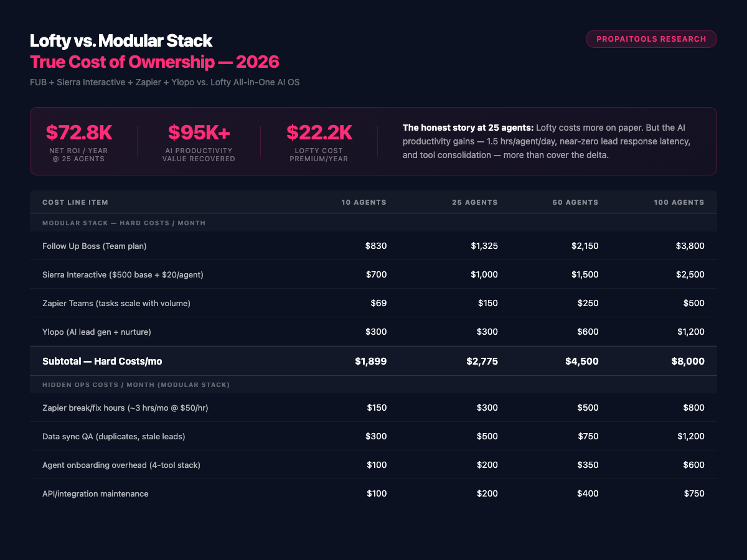Click the $1,000 Sierra Interactive cell

[x=484, y=274]
